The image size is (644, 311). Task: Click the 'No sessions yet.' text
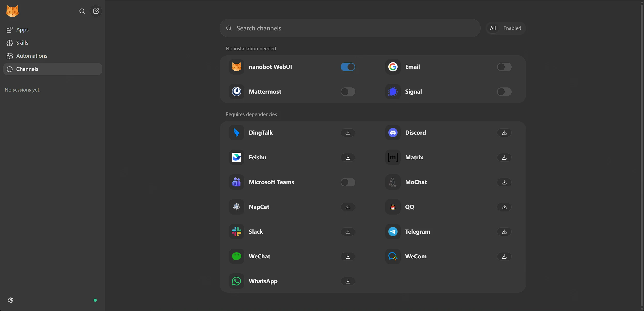[22, 90]
